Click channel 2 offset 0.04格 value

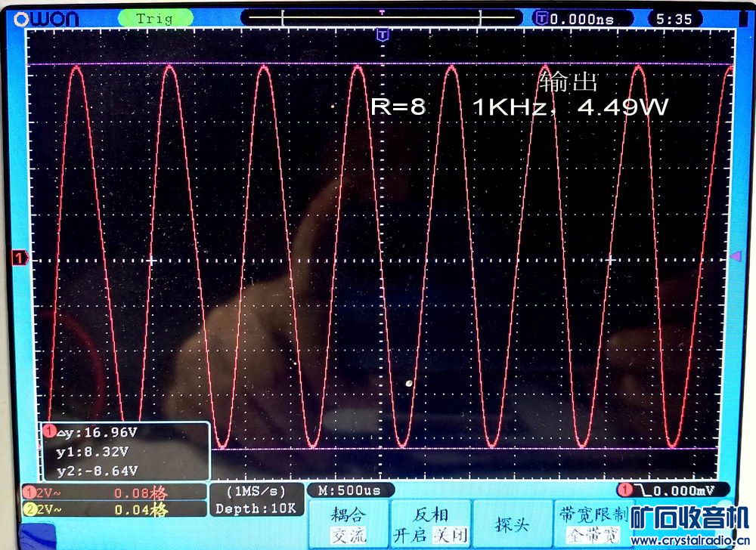[x=141, y=509]
